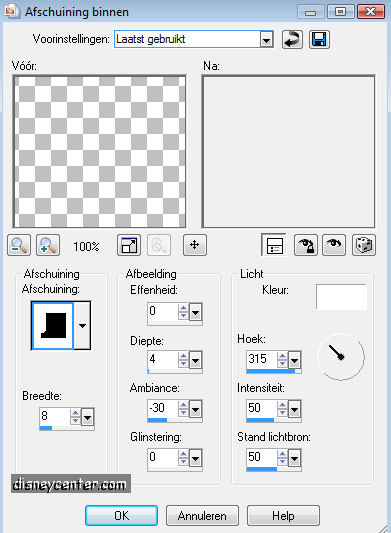Viewport: 391px width, 533px height.
Task: Randomize parameters with the dice icon
Action: [364, 245]
